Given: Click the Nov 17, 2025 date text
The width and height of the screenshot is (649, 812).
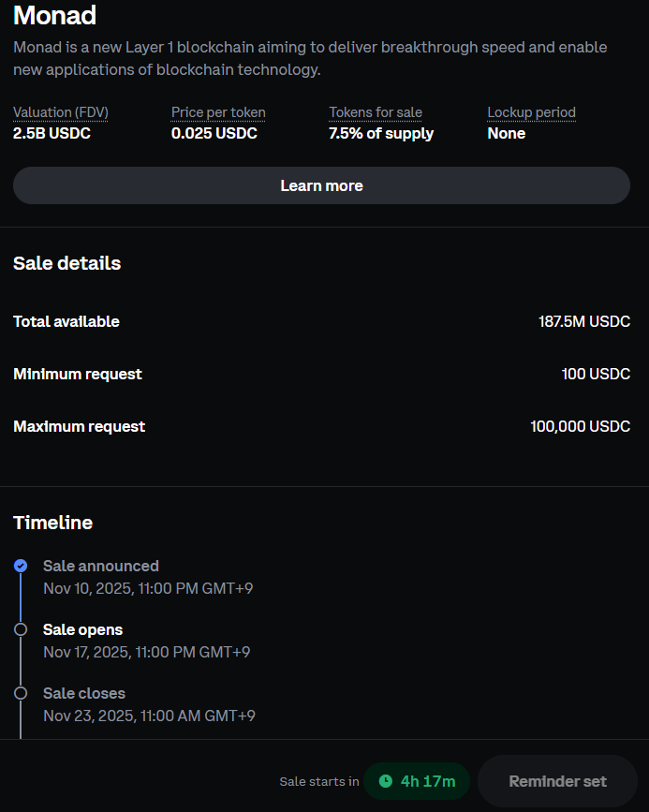Looking at the screenshot, I should [147, 652].
